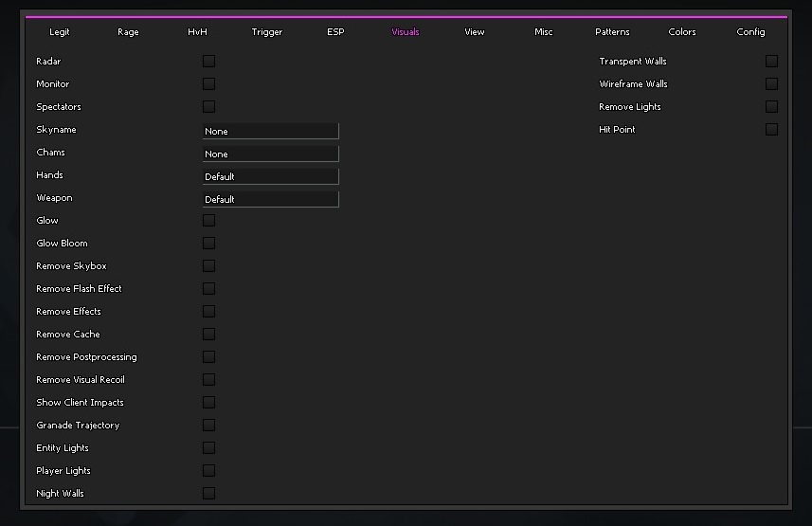Toggle the Monitor checkbox
The height and width of the screenshot is (526, 812).
click(208, 83)
